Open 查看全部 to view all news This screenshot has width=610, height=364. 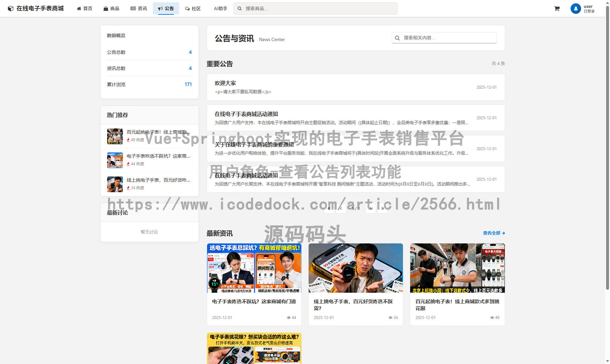[x=492, y=233]
